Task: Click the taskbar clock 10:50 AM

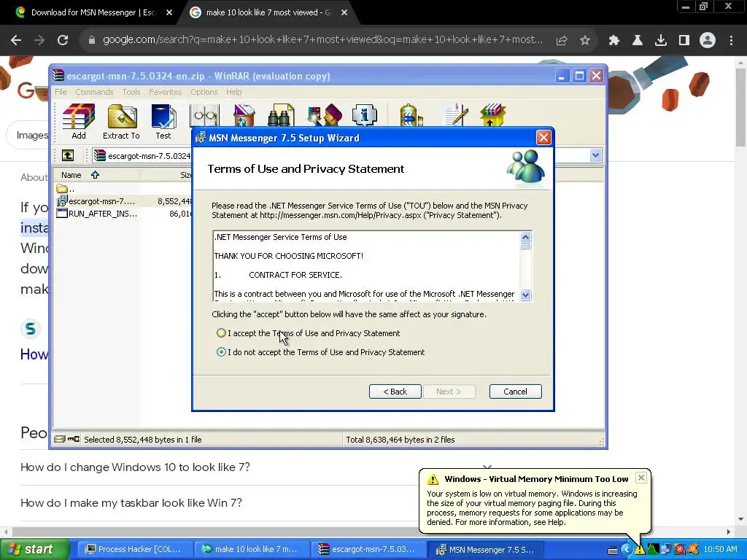Action: (x=720, y=550)
